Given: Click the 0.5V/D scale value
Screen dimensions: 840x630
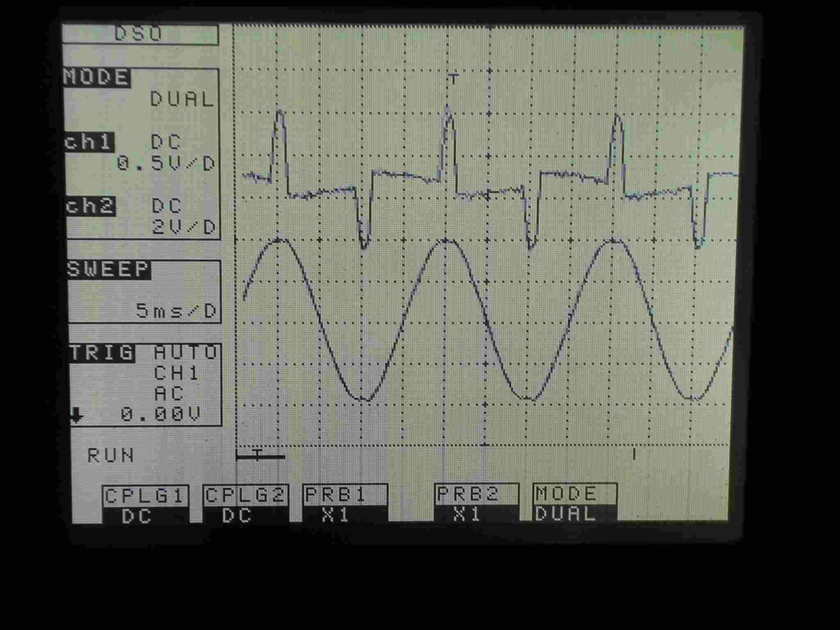Looking at the screenshot, I should pos(166,164).
